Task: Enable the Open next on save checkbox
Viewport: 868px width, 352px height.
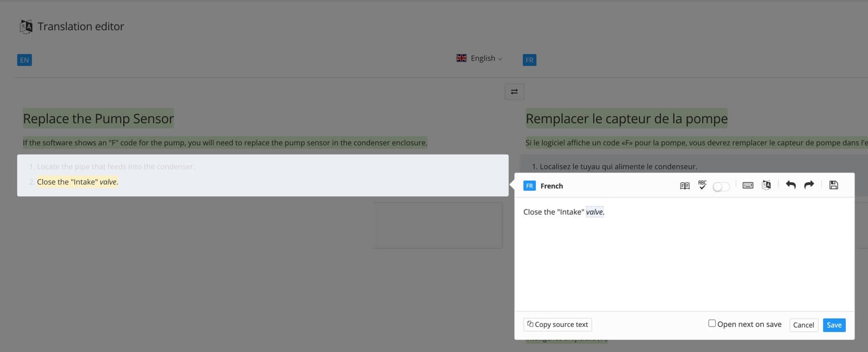Action: pos(712,324)
